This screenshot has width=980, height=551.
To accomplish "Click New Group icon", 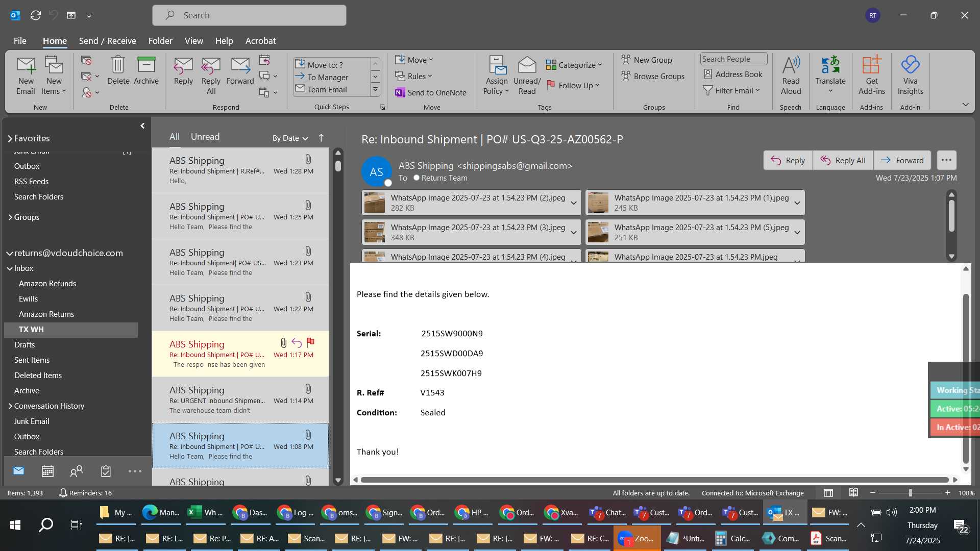I will click(647, 60).
